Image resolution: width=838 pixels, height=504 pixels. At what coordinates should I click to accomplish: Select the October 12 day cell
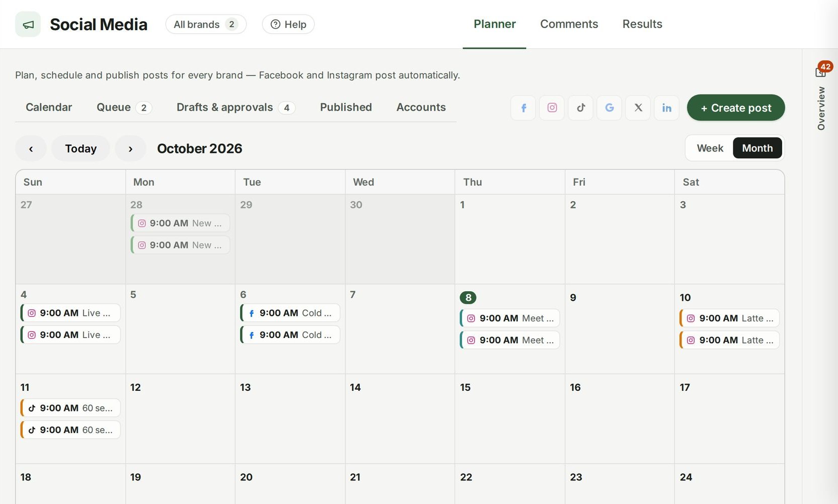point(180,419)
